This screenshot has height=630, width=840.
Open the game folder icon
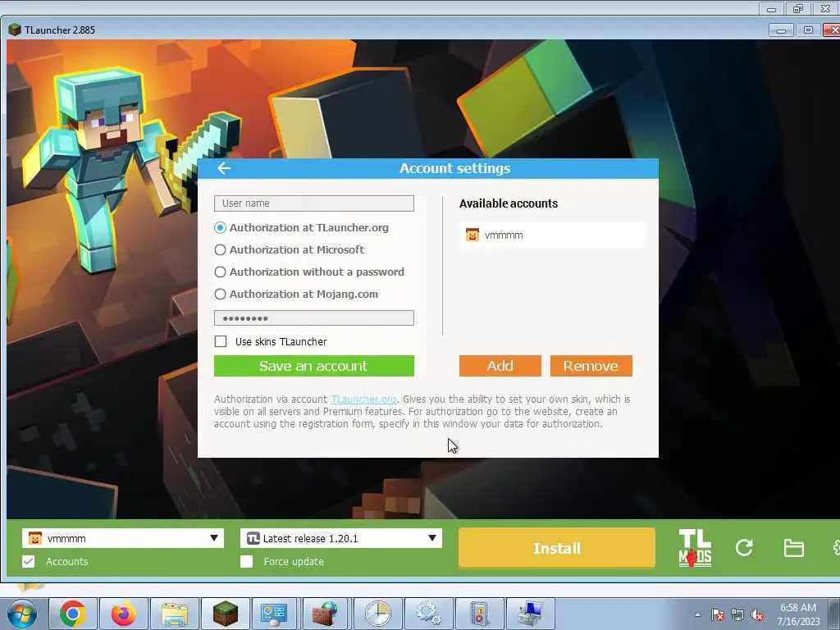click(x=793, y=548)
